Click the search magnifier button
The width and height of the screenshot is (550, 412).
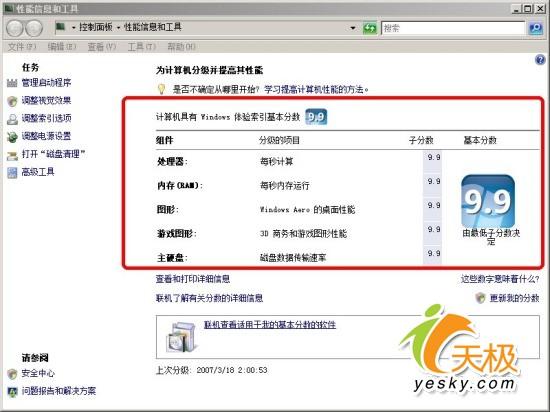(x=535, y=28)
